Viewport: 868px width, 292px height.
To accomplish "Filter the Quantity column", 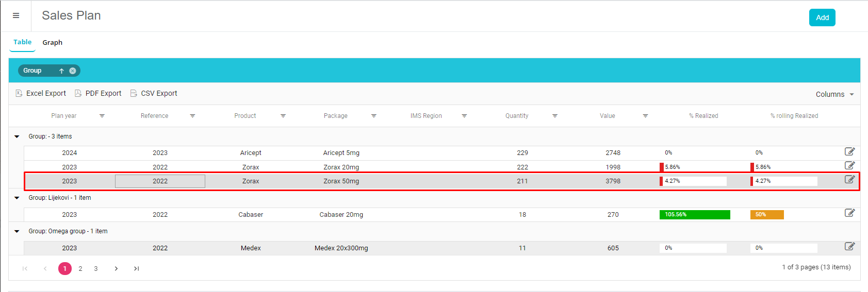I will coord(555,116).
